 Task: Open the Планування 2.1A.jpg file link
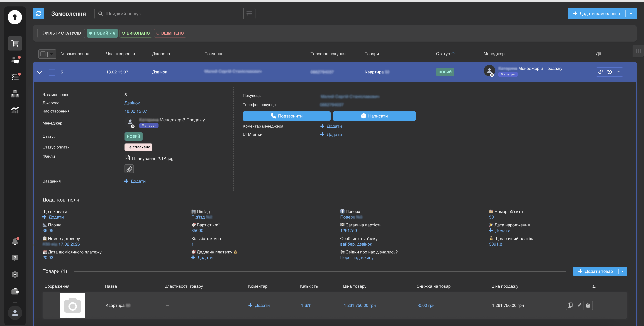pyautogui.click(x=152, y=158)
